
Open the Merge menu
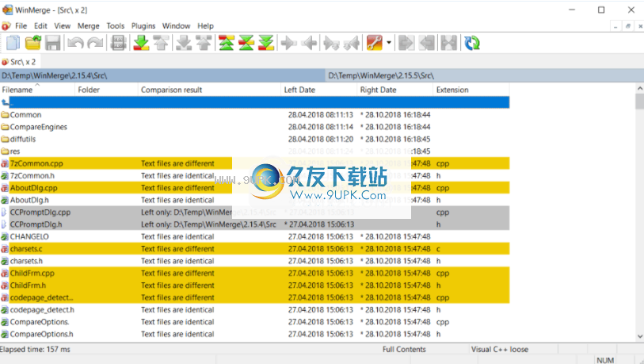click(88, 26)
